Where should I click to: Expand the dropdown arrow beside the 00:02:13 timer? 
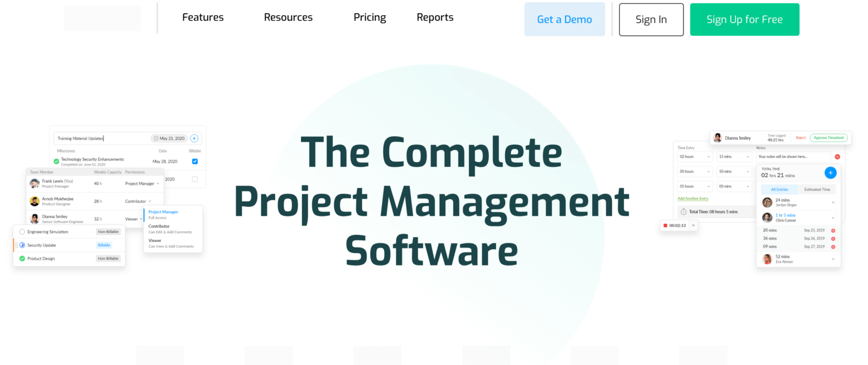coord(692,225)
